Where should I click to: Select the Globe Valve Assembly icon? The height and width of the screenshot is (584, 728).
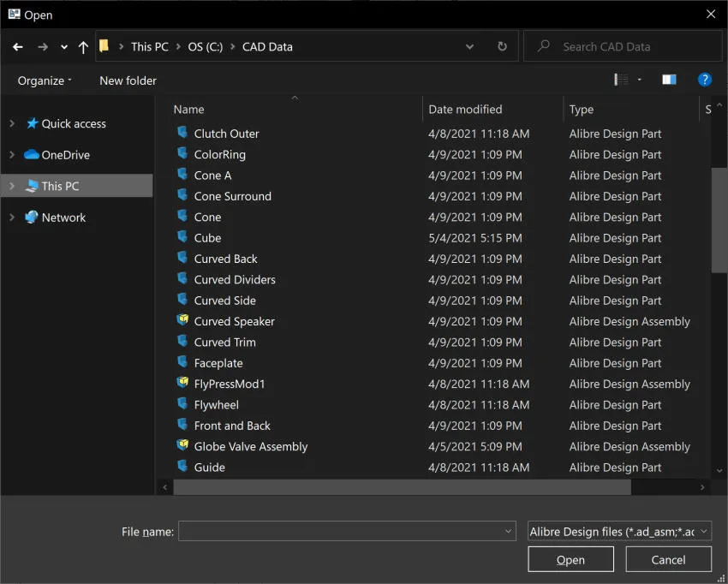pos(182,445)
